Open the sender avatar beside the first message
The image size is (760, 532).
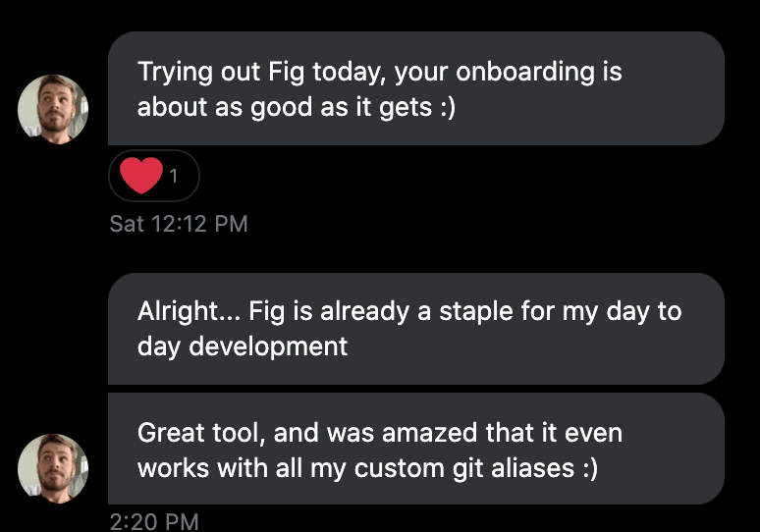[53, 110]
